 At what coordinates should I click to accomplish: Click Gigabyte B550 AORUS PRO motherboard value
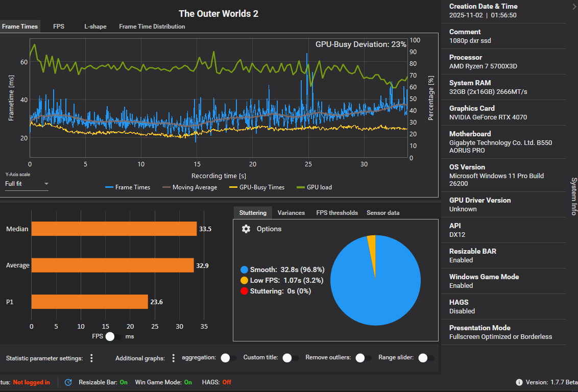click(500, 146)
